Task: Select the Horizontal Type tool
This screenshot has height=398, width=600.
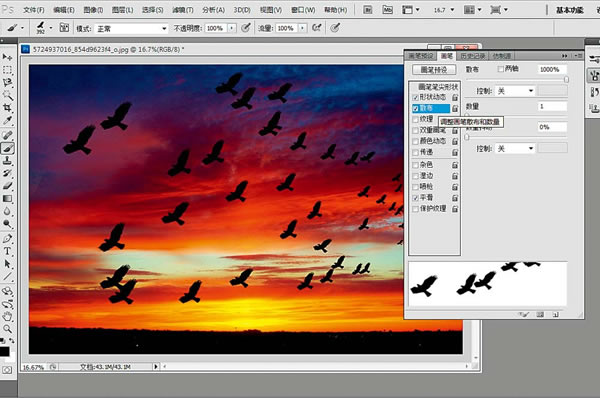Action: tap(7, 251)
